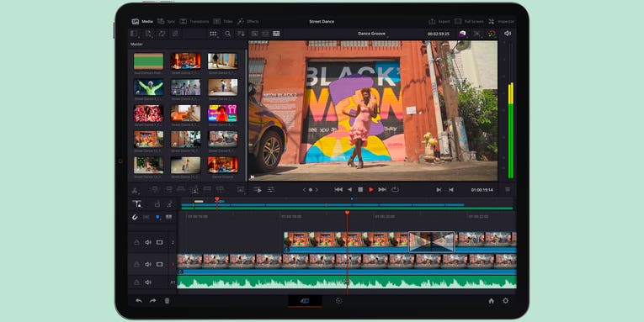Click the jog wheel dot between arrows
The image size is (644, 322).
tap(311, 190)
